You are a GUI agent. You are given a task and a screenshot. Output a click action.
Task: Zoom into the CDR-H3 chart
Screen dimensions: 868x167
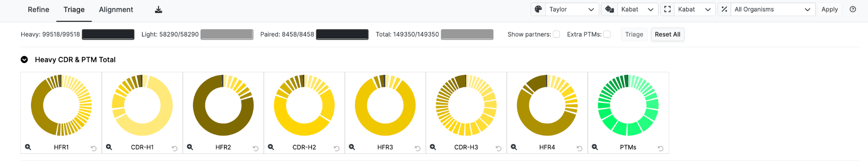point(433,147)
